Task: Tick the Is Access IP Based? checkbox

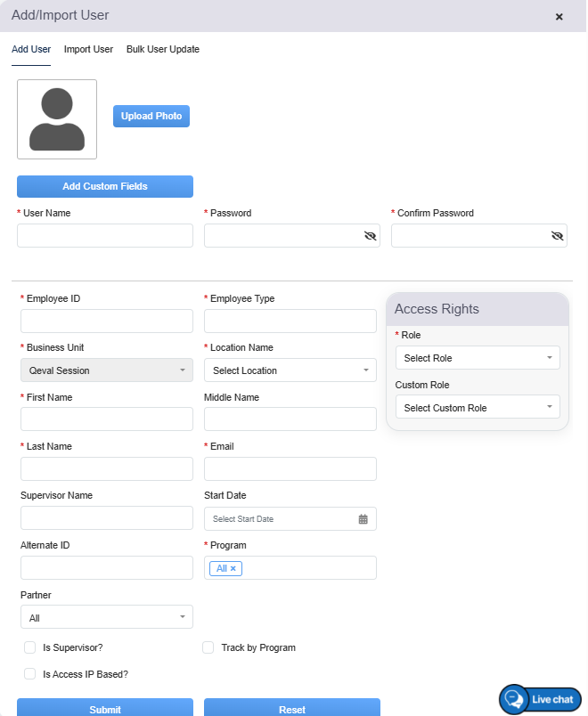Action: click(x=30, y=674)
